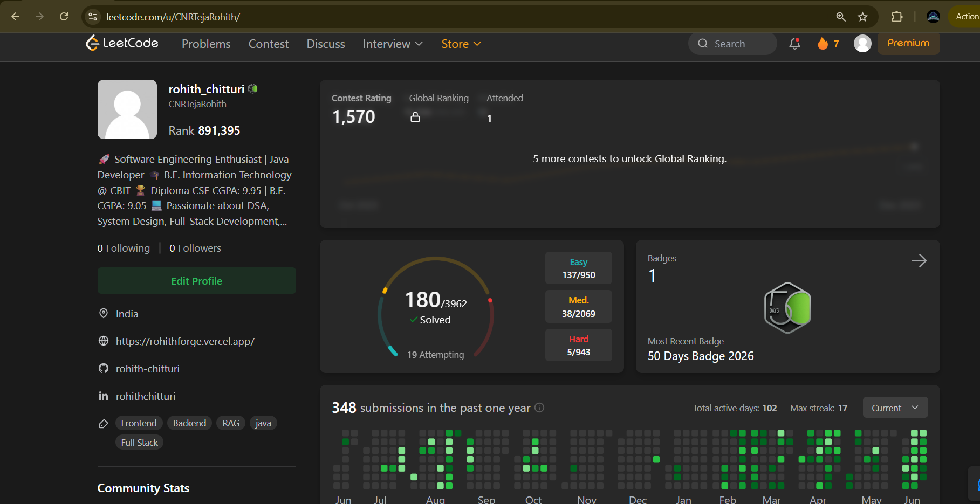Viewport: 980px width, 504px height.
Task: Click the Rank 891,395 text
Action: 204,130
